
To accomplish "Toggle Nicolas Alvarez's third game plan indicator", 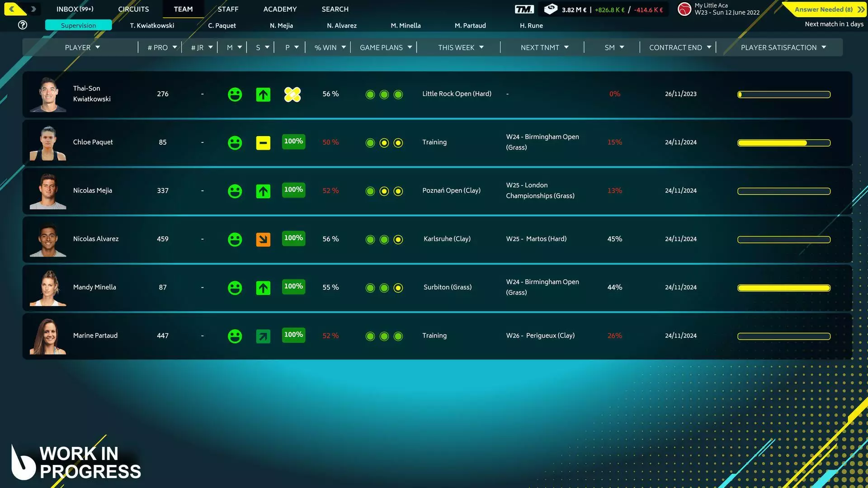I will [398, 239].
